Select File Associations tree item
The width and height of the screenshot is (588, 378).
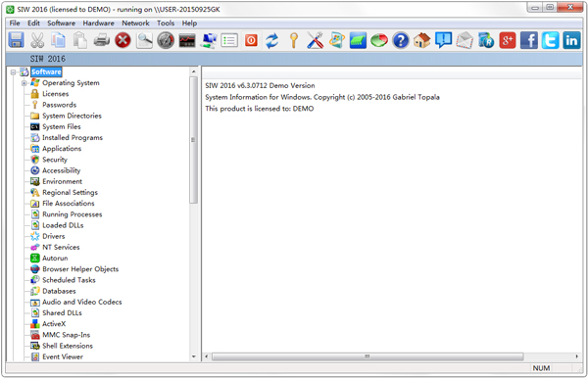coord(69,203)
